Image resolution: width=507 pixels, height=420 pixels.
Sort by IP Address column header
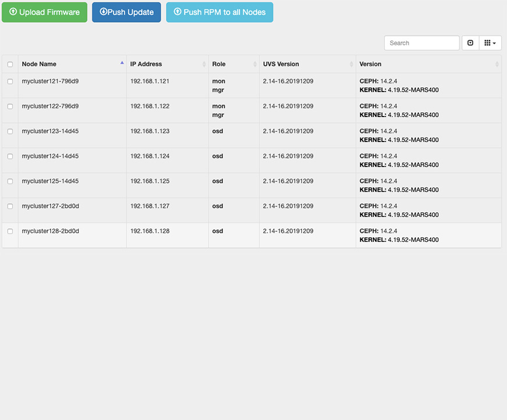(x=167, y=64)
